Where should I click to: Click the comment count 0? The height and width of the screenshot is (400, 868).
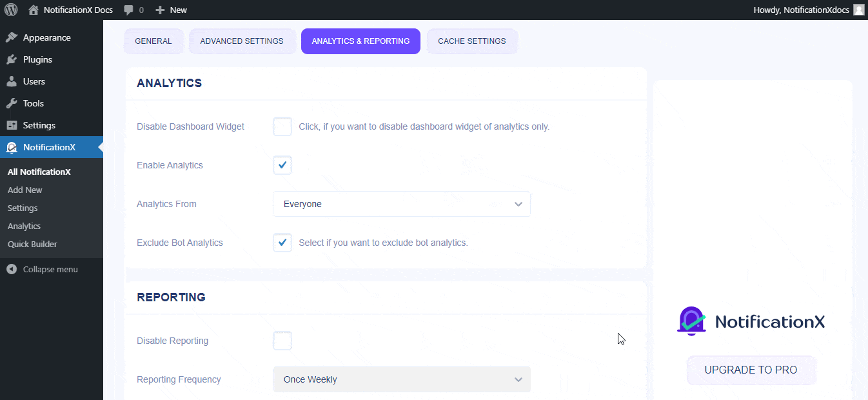pos(141,10)
